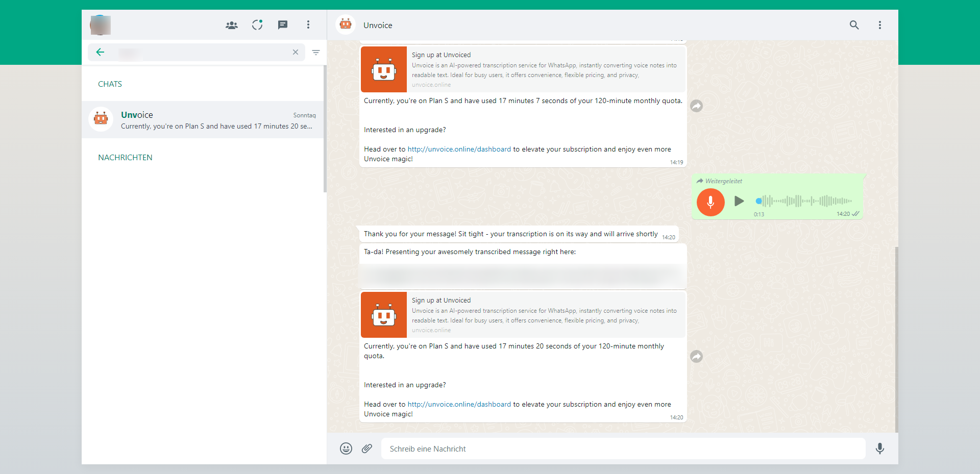This screenshot has width=980, height=474.
Task: Click the upper Unvoice robot preview thumbnail
Action: 384,69
